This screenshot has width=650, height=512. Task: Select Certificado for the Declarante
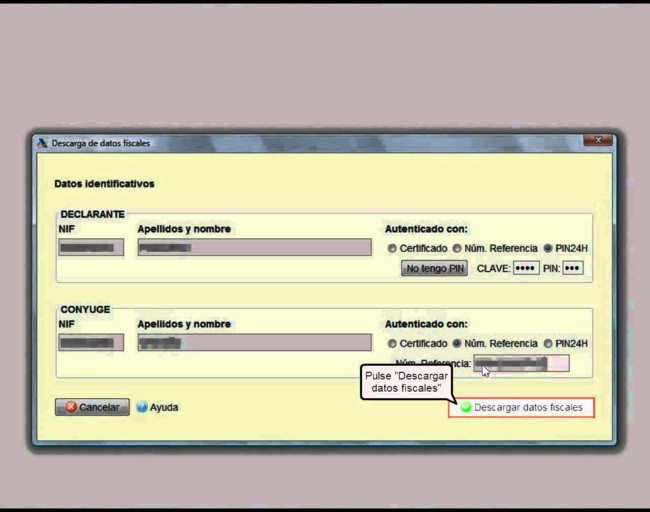392,248
